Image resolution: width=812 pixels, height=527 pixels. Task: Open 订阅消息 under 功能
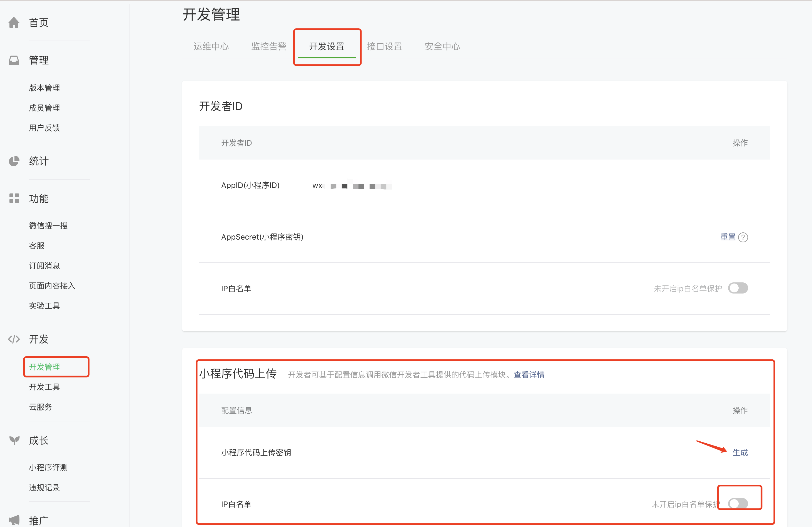(x=44, y=265)
